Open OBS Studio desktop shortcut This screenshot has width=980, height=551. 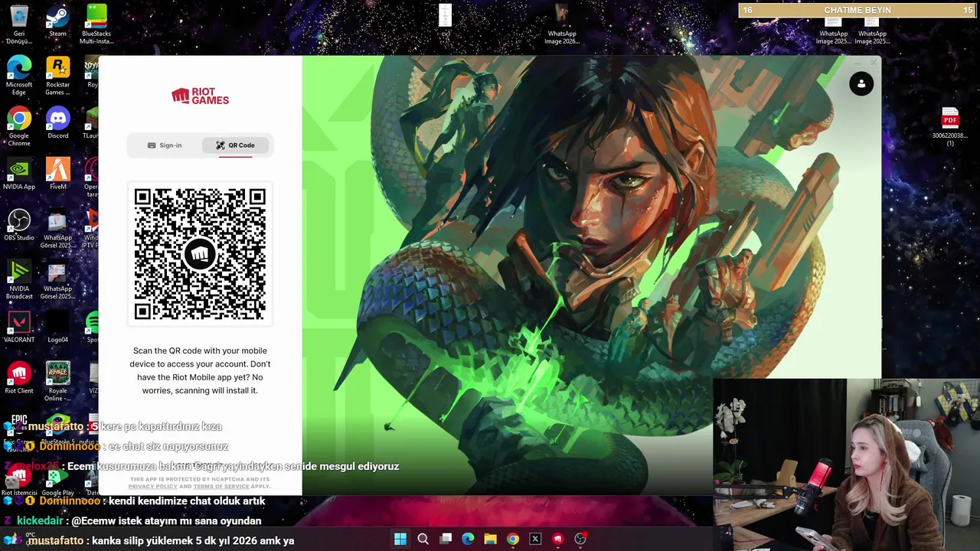19,225
